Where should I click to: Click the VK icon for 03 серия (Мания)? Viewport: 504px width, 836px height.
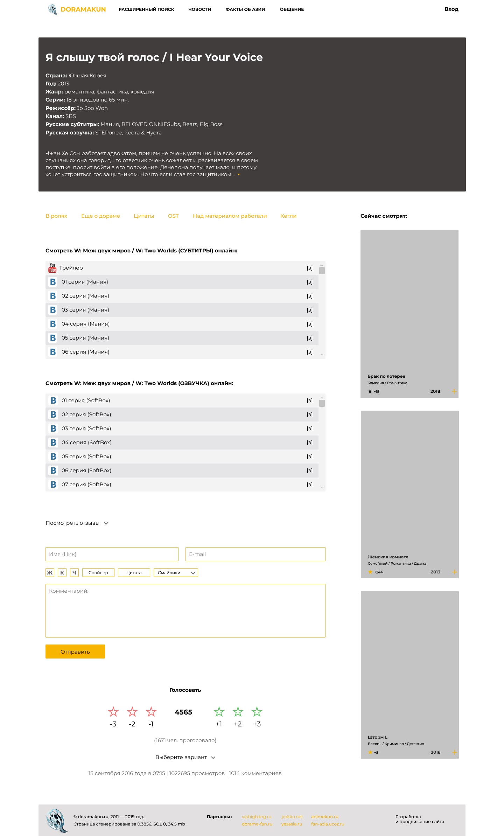click(x=53, y=310)
